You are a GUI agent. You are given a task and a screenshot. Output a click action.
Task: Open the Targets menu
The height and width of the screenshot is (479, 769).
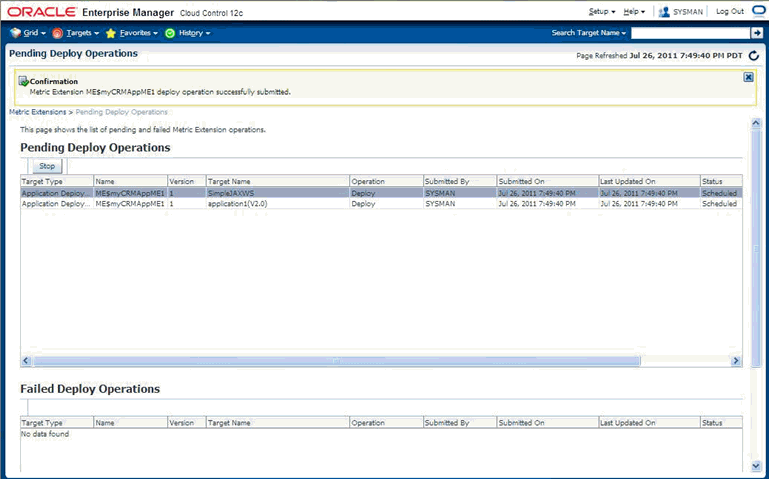(x=82, y=33)
